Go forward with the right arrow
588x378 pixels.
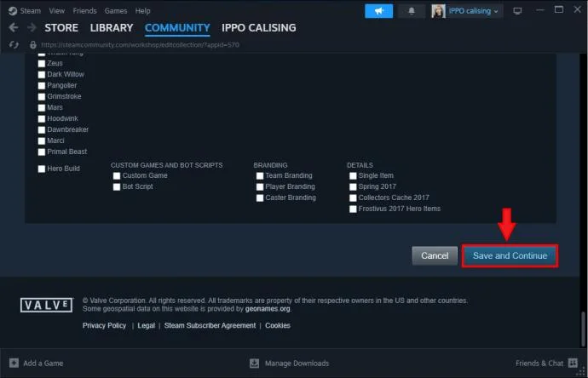click(32, 27)
